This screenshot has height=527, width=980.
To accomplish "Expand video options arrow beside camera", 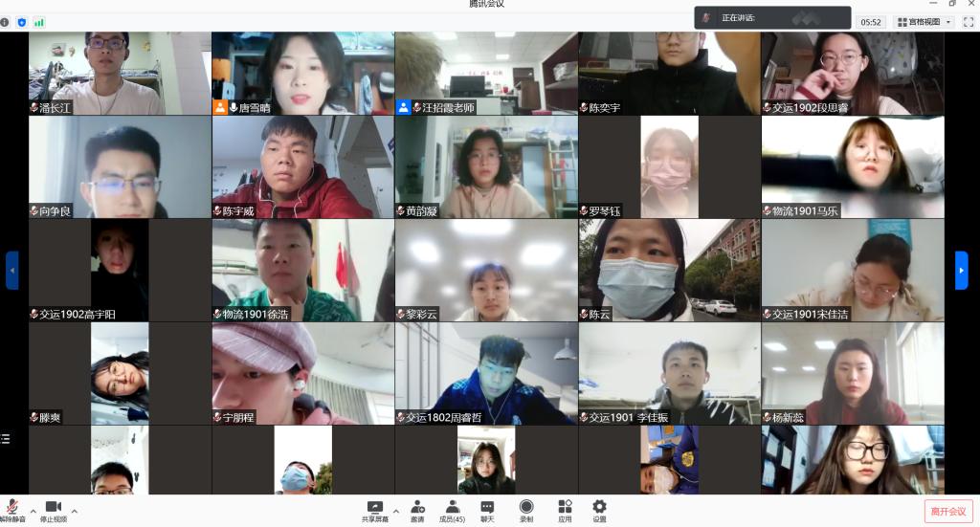I will click(x=75, y=511).
